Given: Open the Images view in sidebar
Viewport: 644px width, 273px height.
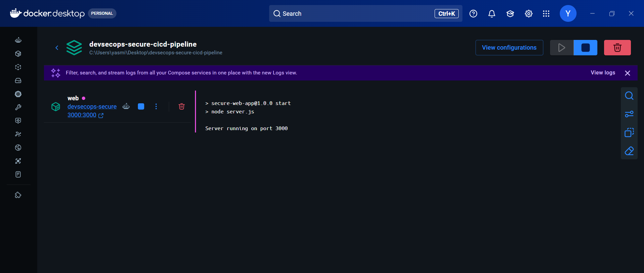Looking at the screenshot, I should (18, 67).
